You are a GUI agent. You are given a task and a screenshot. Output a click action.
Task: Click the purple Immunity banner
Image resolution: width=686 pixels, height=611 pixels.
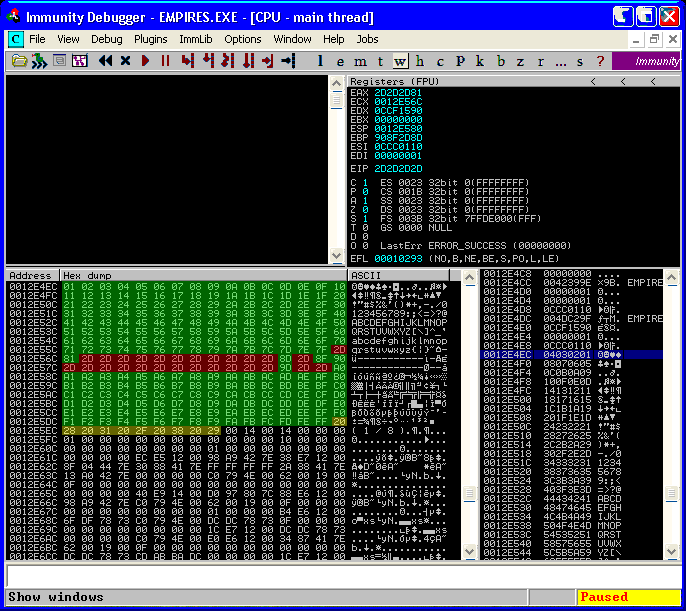(x=647, y=61)
